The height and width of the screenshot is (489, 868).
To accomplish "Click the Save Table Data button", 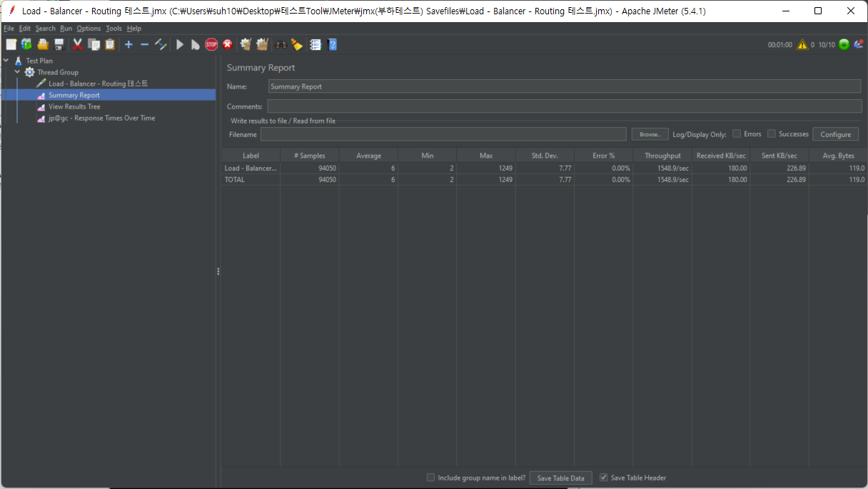I will pos(560,478).
